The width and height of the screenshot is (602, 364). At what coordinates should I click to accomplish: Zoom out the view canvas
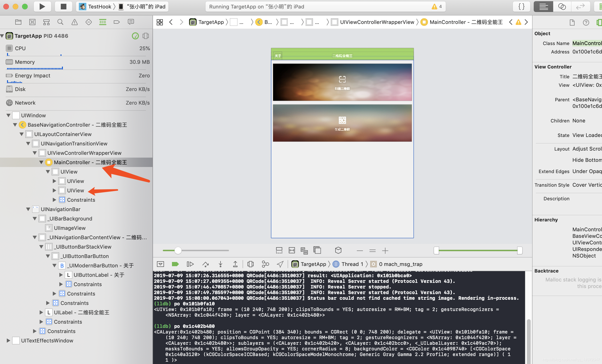(x=360, y=251)
